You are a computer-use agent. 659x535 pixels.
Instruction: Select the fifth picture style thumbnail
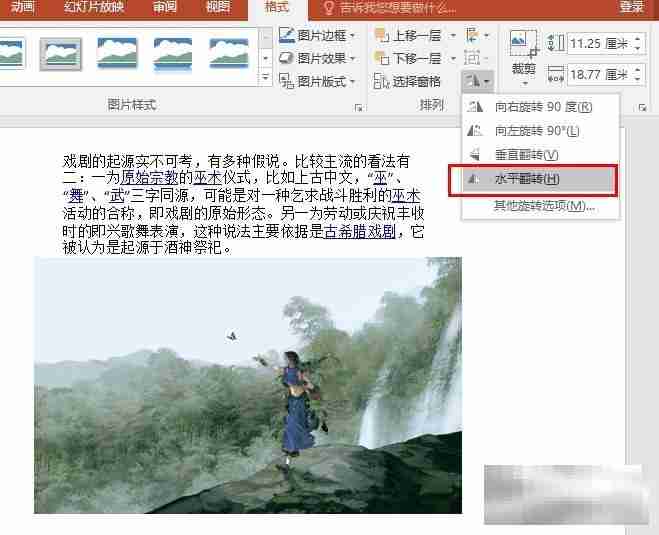229,53
